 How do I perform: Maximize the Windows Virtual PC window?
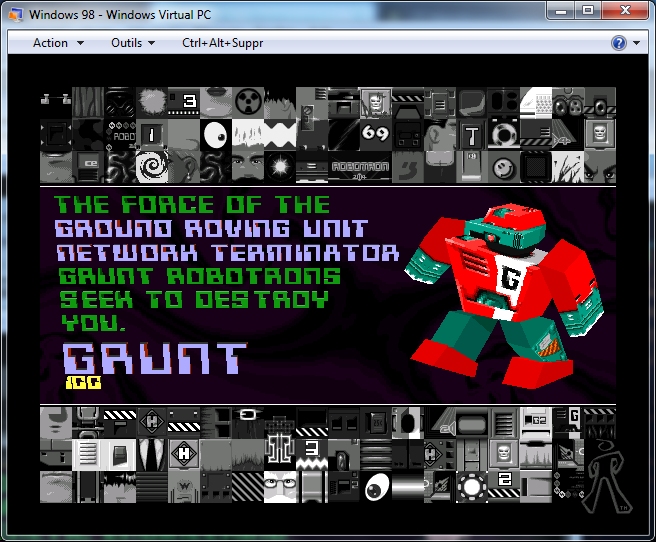click(588, 10)
